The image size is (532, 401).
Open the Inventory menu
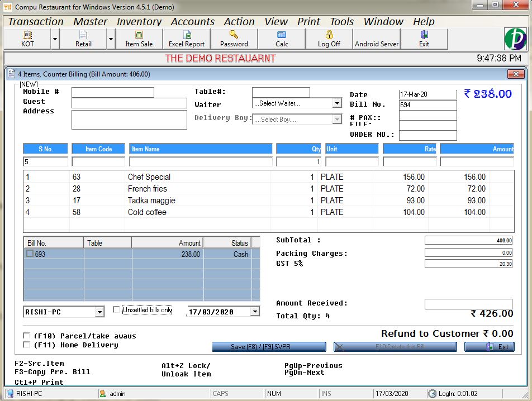(x=139, y=21)
